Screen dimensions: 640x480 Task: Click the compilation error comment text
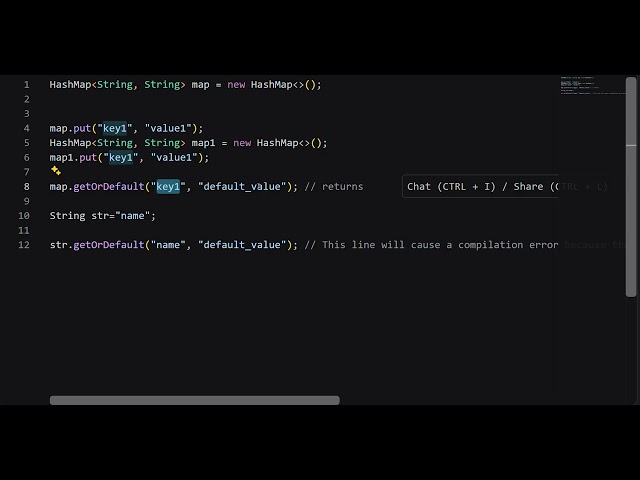(x=431, y=245)
